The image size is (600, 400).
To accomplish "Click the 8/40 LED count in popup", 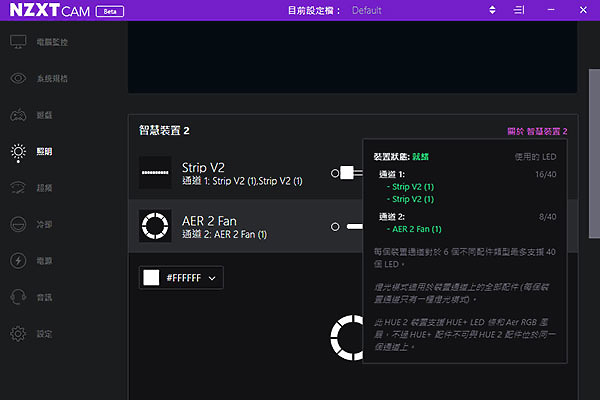I will (x=548, y=217).
